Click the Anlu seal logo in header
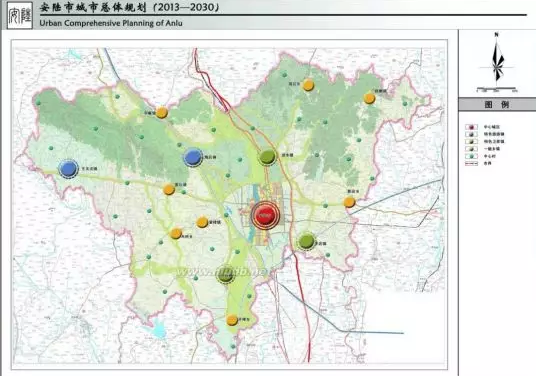Image resolution: width=536 pixels, height=376 pixels. click(x=19, y=15)
